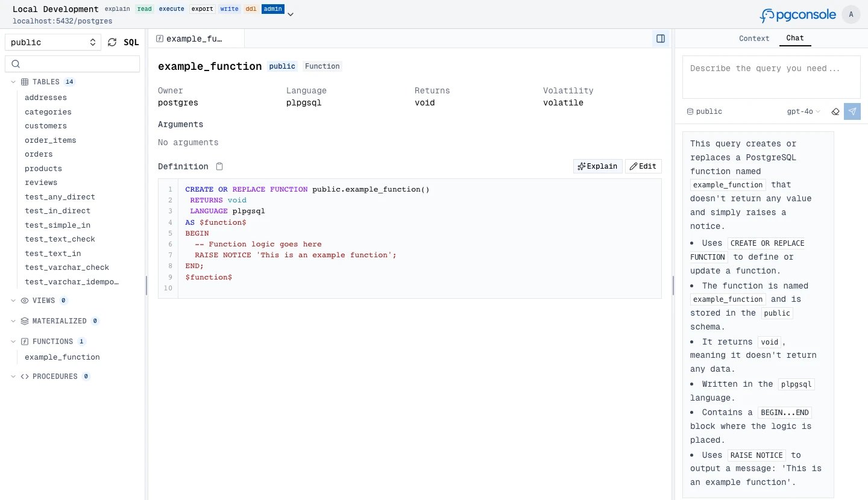Open the test_in_direct table
The height and width of the screenshot is (500, 868).
click(57, 211)
